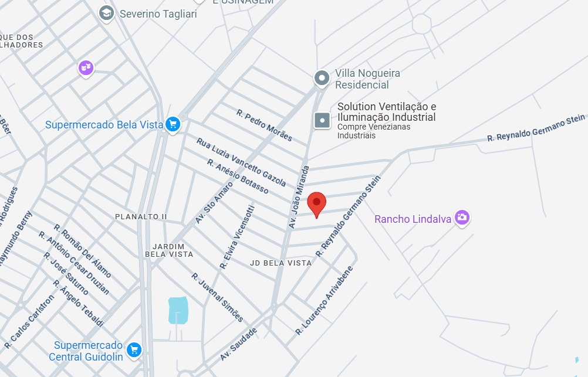Click the Rancho Lindalva camera icon

462,218
